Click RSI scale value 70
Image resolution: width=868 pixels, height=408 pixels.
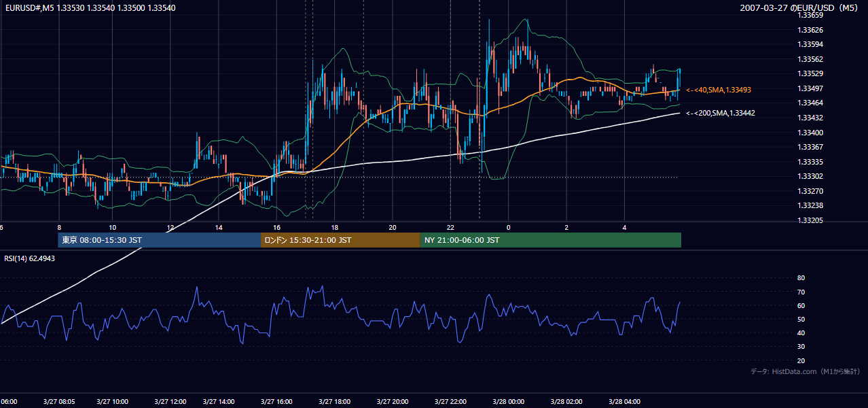point(801,292)
